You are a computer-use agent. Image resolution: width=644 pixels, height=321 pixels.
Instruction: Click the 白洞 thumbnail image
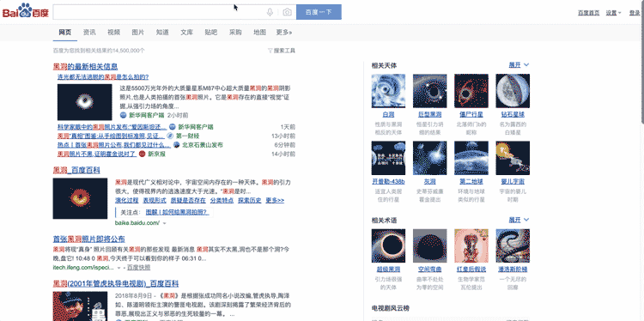tap(388, 91)
